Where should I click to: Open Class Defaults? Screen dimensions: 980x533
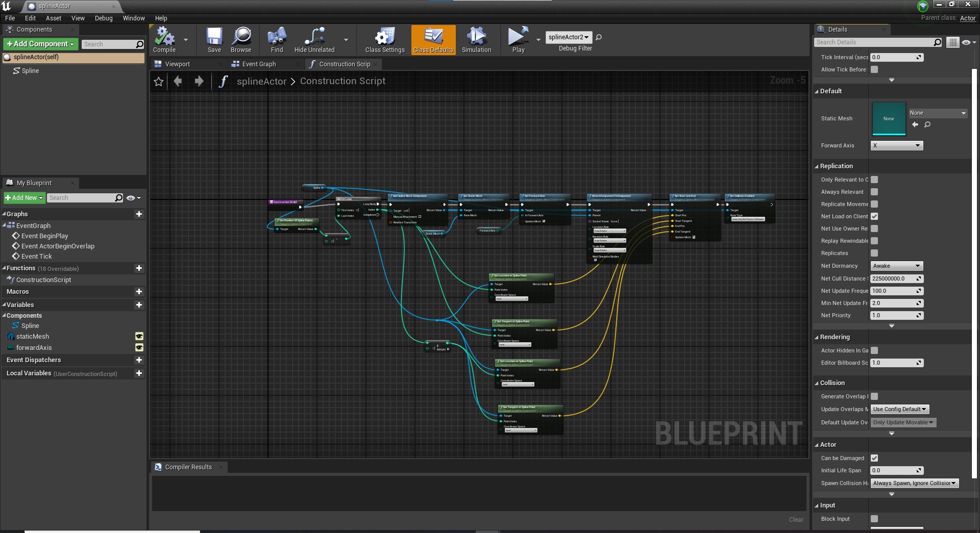click(x=433, y=40)
